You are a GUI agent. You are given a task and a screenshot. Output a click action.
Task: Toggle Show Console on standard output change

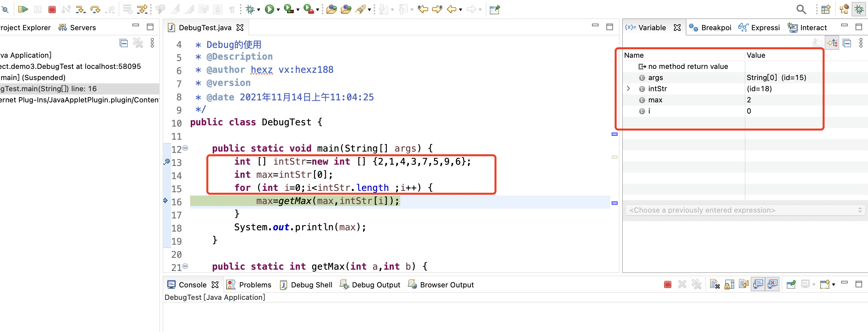coord(758,284)
